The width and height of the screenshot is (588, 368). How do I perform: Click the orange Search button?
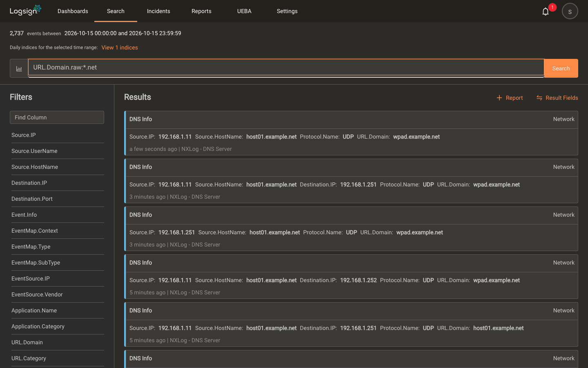[x=561, y=68]
